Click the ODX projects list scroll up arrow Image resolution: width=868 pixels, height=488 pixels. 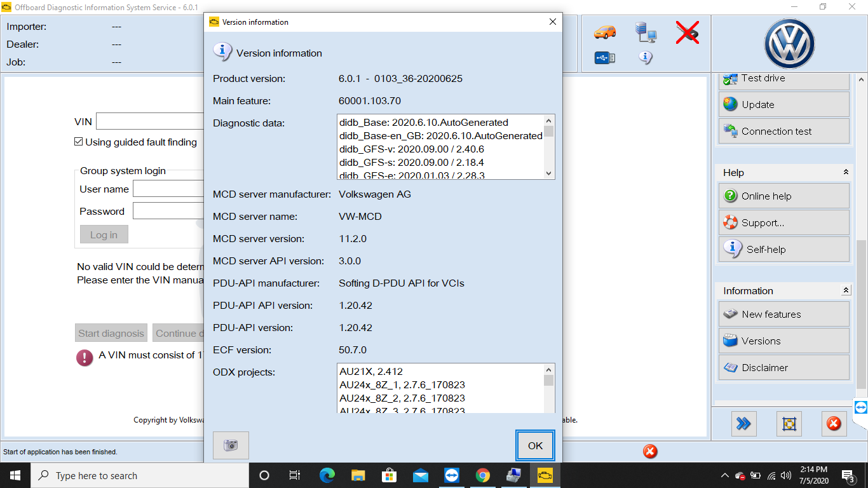click(549, 369)
